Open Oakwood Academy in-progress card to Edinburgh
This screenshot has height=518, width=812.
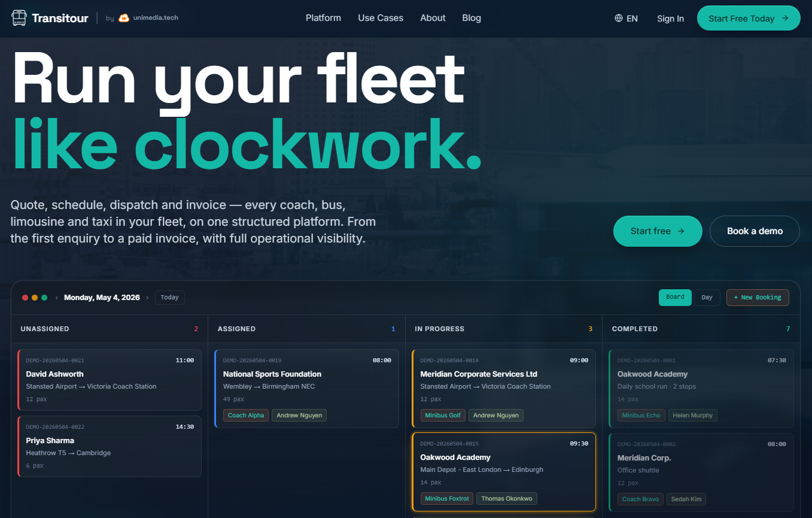coord(504,472)
